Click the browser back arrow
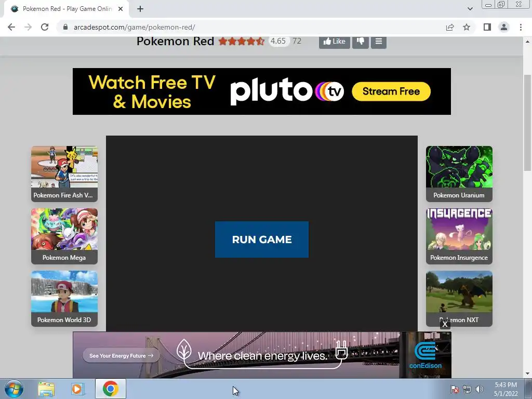 (11, 27)
